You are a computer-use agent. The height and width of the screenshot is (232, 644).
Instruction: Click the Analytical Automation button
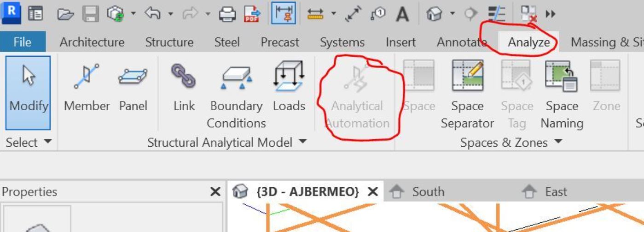[x=357, y=97]
